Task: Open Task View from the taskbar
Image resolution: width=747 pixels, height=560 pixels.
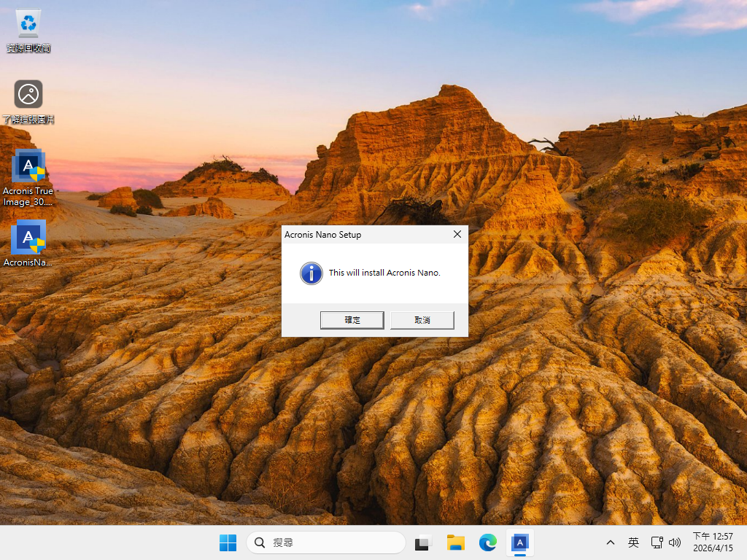Action: [x=423, y=542]
